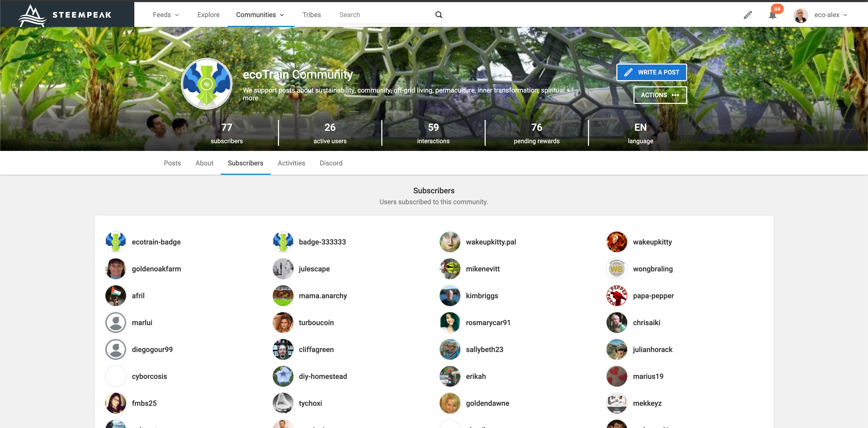The height and width of the screenshot is (428, 868).
Task: Click wongbraling's WB avatar
Action: tap(617, 269)
